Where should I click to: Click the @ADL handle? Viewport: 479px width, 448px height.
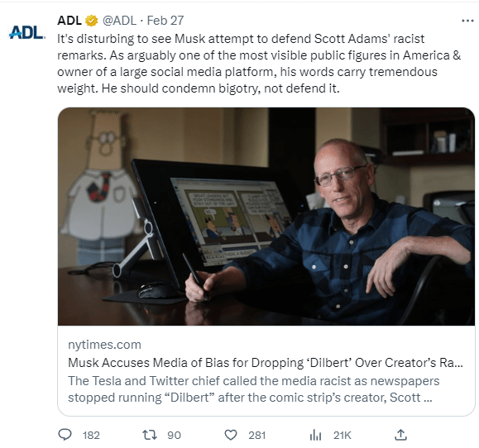point(119,21)
